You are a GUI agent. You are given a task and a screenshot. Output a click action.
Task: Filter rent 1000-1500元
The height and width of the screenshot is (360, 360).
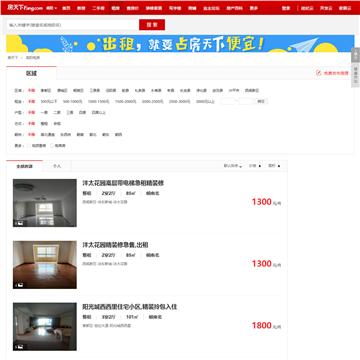pos(99,101)
